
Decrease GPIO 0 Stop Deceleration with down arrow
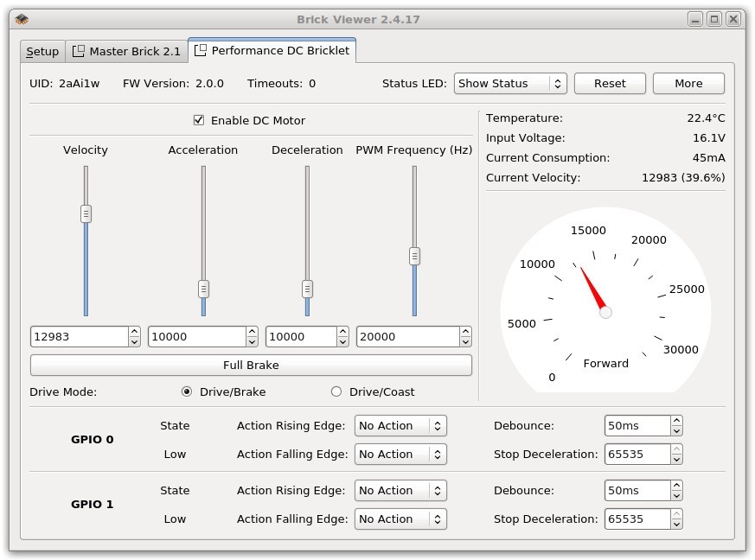676,460
